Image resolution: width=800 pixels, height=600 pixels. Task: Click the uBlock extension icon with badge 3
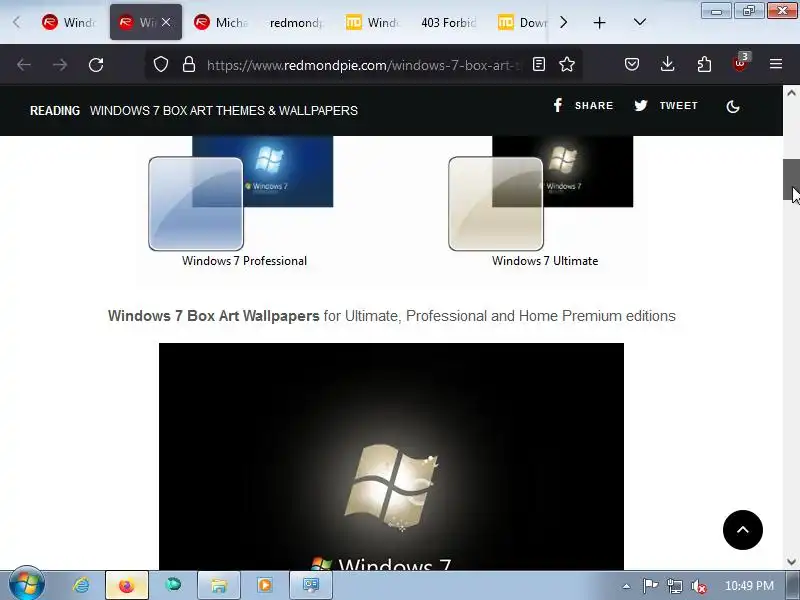(x=741, y=63)
